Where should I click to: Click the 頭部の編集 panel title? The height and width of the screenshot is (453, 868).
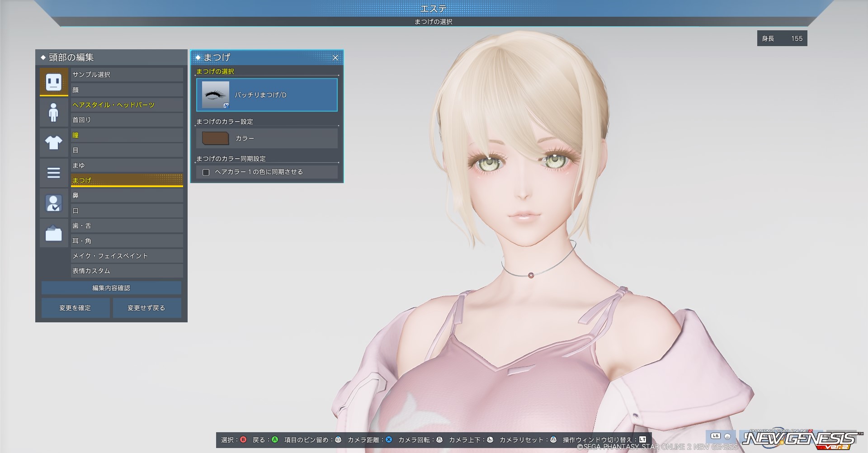tap(71, 57)
